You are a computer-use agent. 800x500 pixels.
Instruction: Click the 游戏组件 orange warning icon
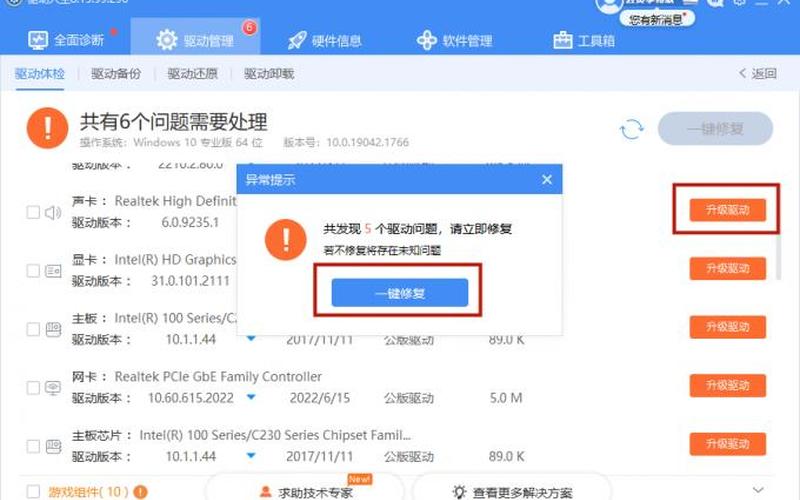coord(140,492)
